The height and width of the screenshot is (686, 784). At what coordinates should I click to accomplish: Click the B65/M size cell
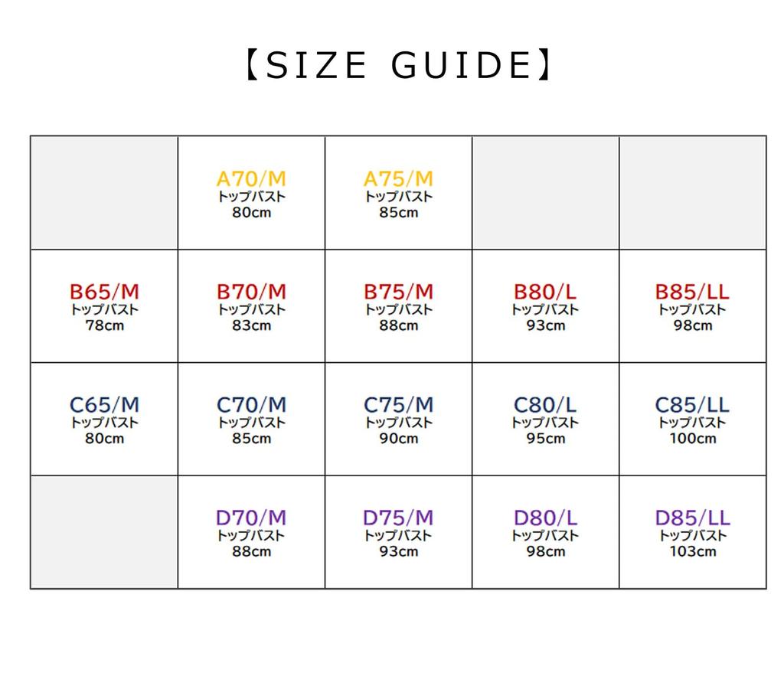pyautogui.click(x=104, y=306)
